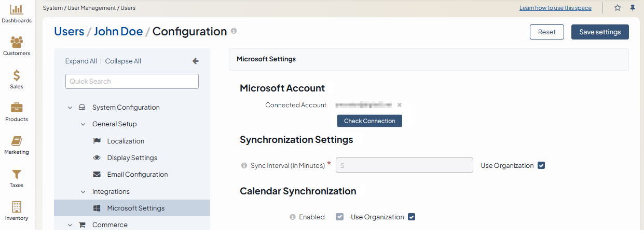Click the Quick Search input field
Image resolution: width=644 pixels, height=250 pixels.
point(132,82)
